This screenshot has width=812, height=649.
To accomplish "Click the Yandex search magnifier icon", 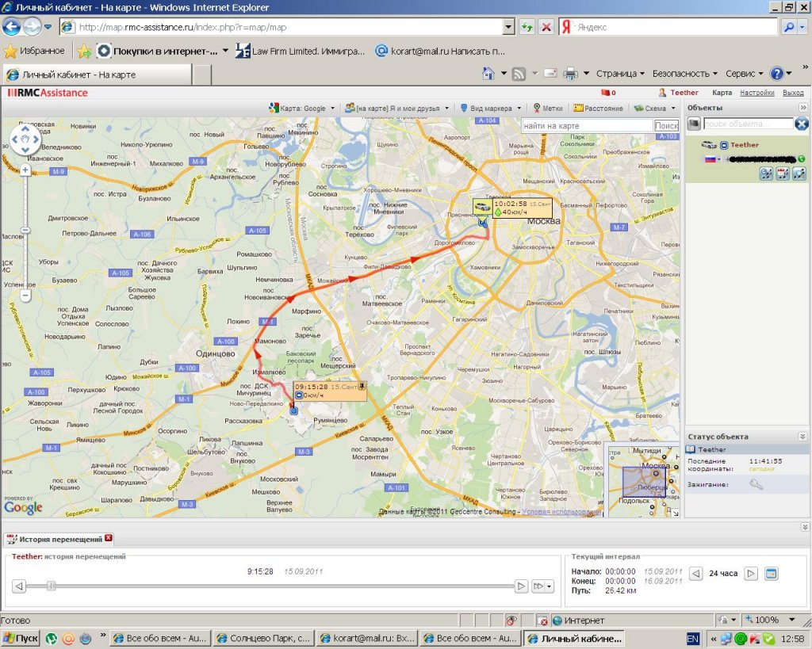I will tap(789, 27).
